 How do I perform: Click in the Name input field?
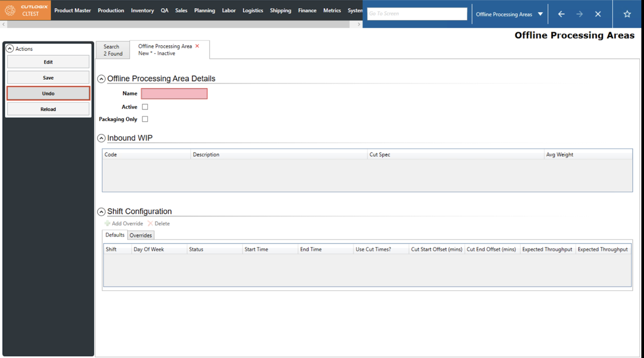click(x=174, y=94)
